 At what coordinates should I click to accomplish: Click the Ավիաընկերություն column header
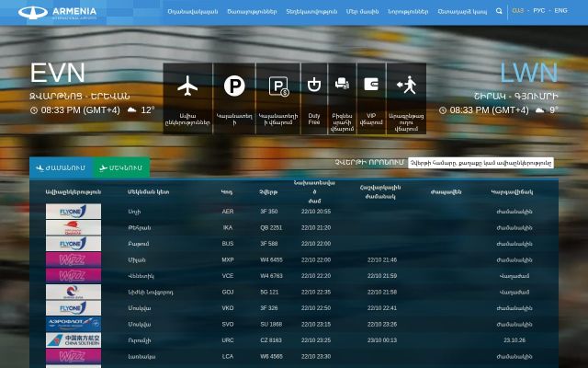[x=73, y=192]
